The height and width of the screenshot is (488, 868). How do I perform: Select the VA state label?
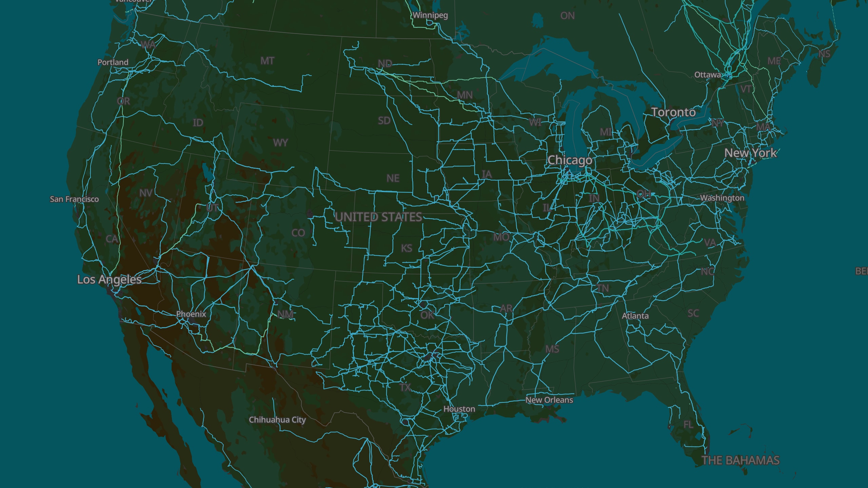(x=710, y=243)
